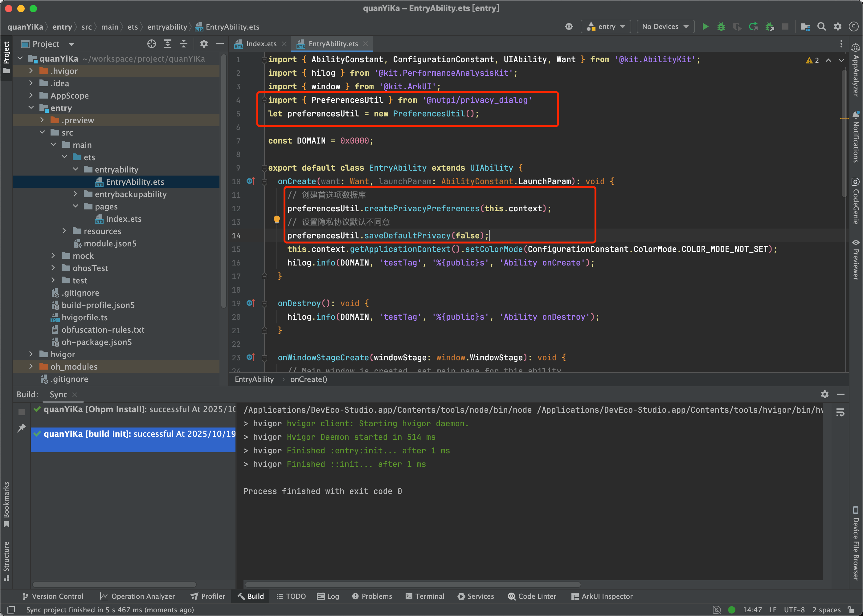The image size is (863, 616).
Task: Click the onCreate() breadcrumb below the editor
Action: coord(309,379)
